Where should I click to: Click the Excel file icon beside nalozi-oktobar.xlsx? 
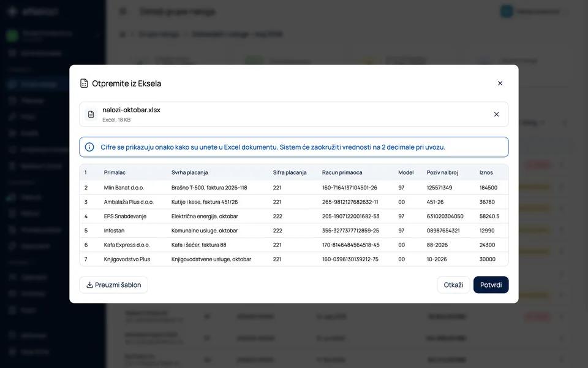pyautogui.click(x=91, y=114)
